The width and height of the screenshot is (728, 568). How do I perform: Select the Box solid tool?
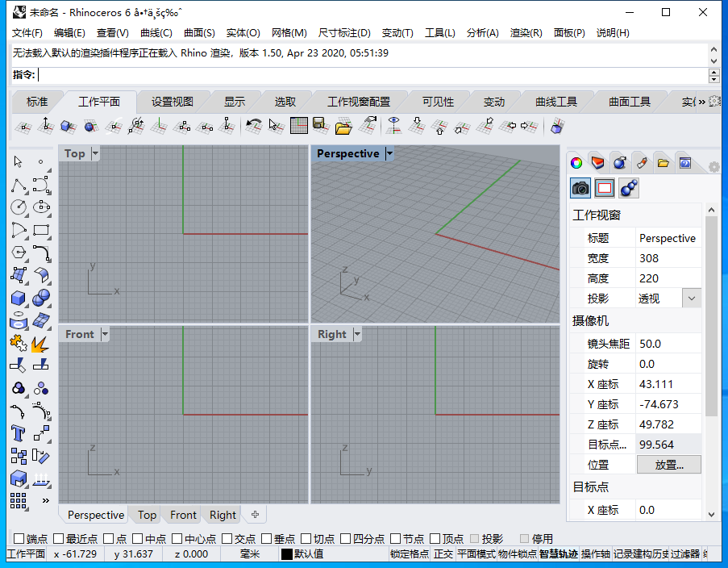(x=18, y=298)
